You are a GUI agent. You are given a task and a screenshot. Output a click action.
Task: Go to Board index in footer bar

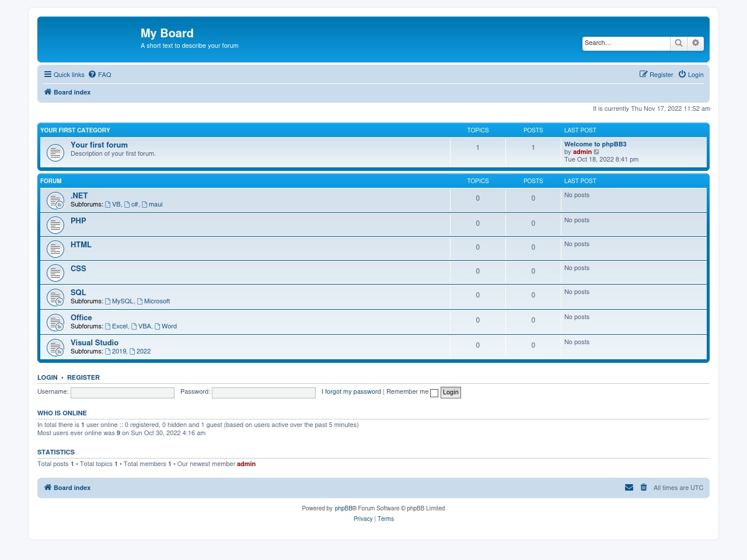[67, 488]
